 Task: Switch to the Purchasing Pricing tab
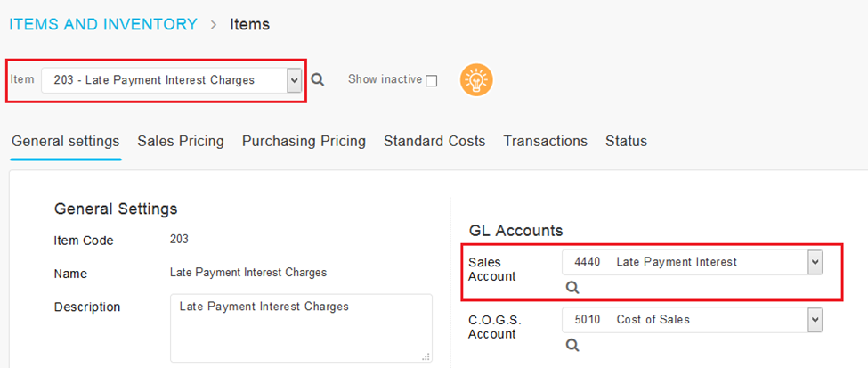pos(304,142)
